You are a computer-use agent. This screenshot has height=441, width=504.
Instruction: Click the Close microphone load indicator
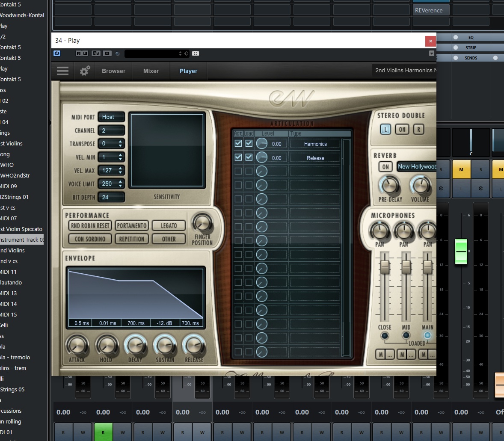coord(385,336)
